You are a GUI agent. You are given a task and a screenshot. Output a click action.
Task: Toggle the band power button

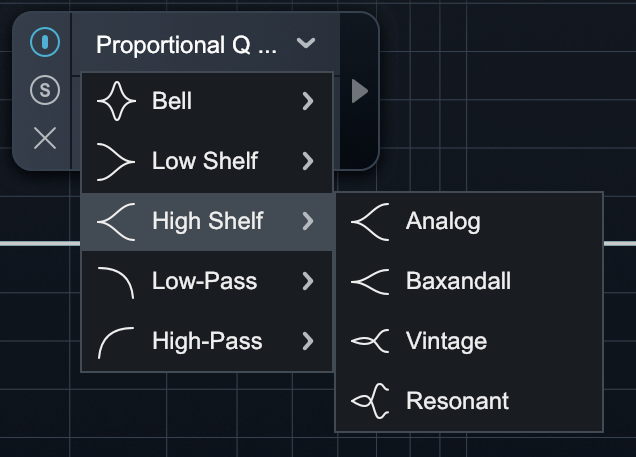tap(45, 43)
